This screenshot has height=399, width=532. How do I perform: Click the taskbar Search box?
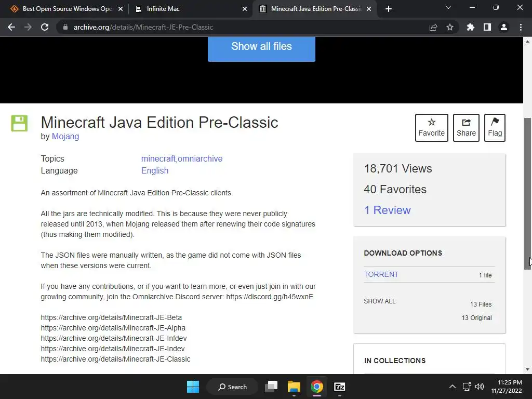(x=232, y=387)
